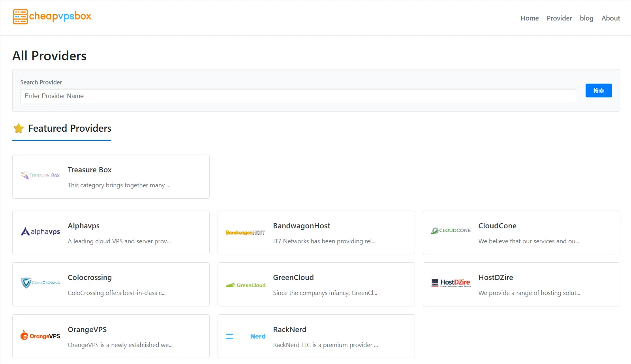The height and width of the screenshot is (364, 631).
Task: Click the CloudCone logo
Action: pos(451,231)
